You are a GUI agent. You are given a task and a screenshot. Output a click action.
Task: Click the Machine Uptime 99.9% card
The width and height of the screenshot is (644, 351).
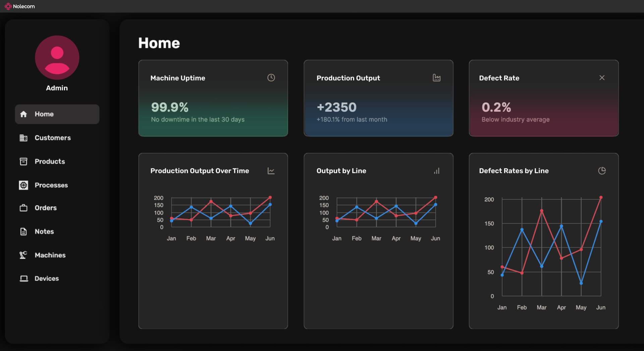tap(213, 98)
